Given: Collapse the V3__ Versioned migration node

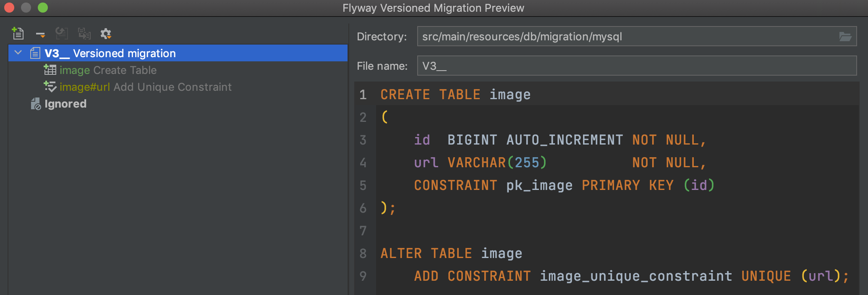Looking at the screenshot, I should [x=18, y=53].
